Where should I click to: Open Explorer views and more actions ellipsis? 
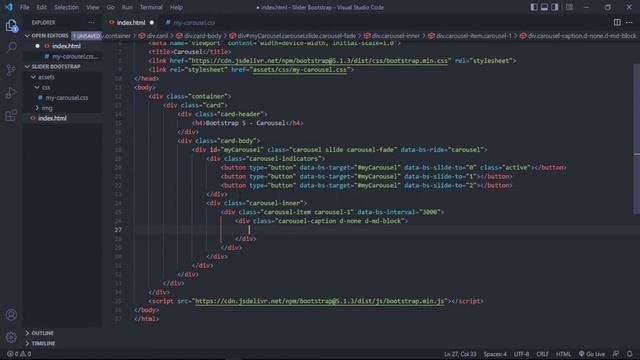click(91, 22)
